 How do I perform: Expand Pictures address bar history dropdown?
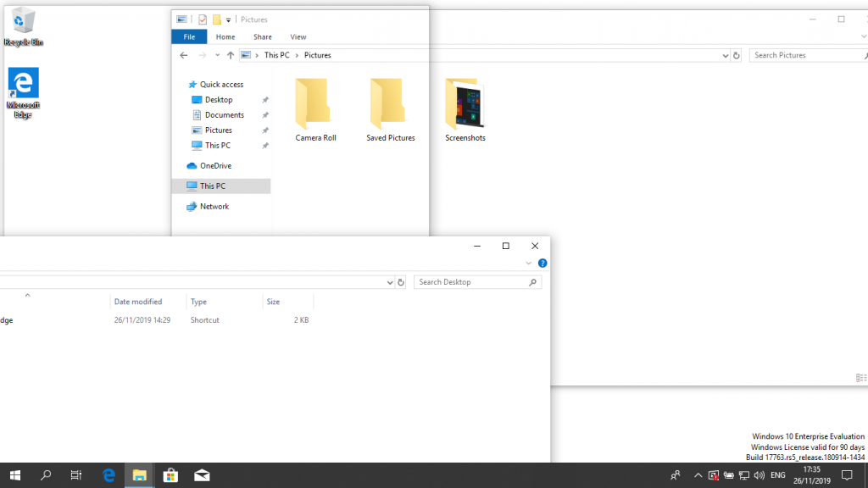tap(726, 55)
